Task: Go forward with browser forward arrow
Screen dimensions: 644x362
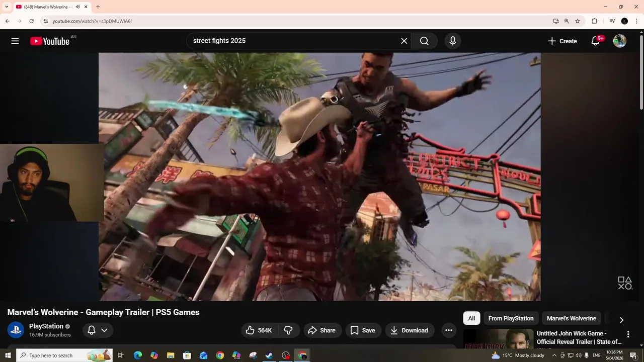Action: tap(19, 21)
